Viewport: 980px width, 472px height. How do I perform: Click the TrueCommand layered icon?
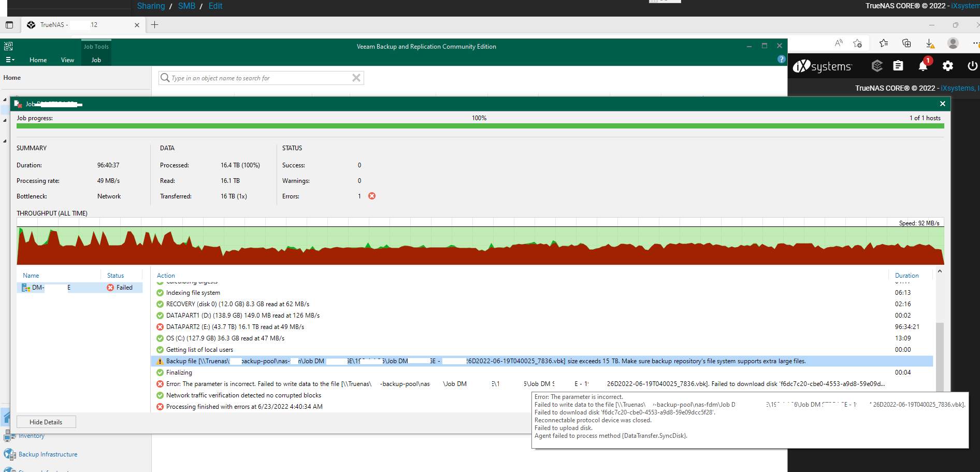tap(876, 66)
